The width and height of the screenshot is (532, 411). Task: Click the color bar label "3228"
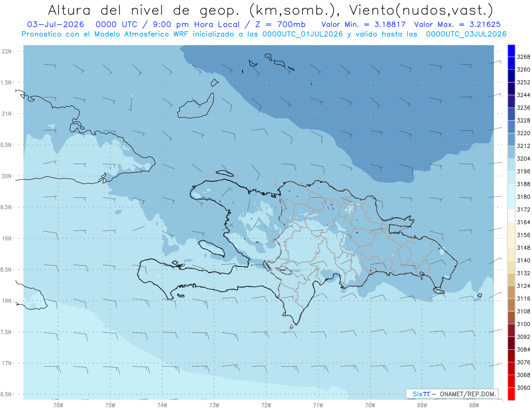click(x=523, y=121)
